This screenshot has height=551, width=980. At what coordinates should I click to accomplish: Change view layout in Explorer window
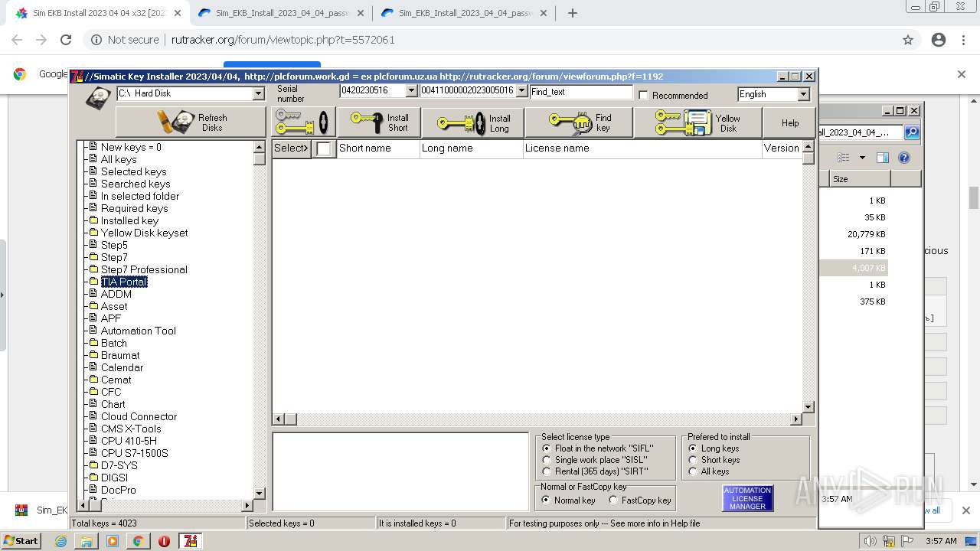point(843,158)
